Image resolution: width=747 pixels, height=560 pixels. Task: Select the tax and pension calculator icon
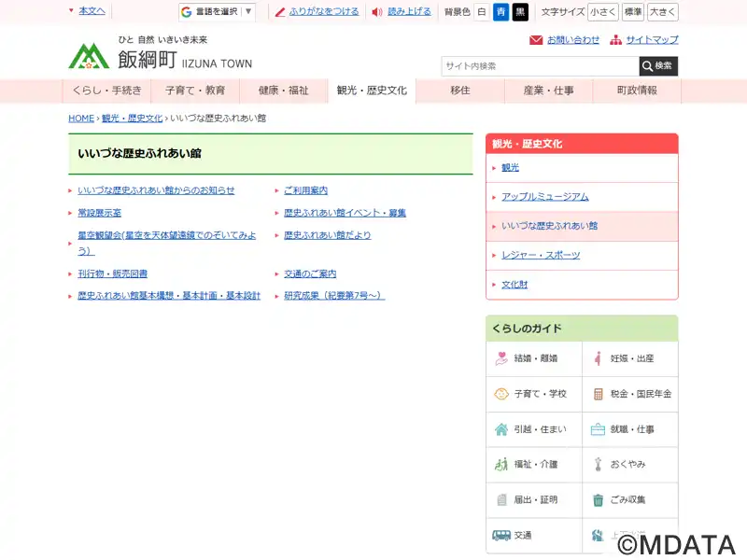(598, 394)
